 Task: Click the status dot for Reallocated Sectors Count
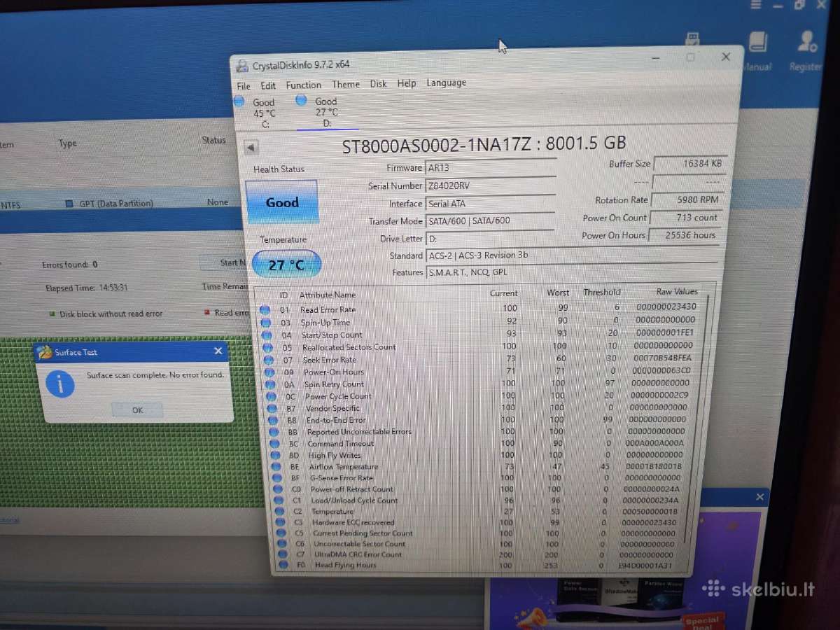267,348
